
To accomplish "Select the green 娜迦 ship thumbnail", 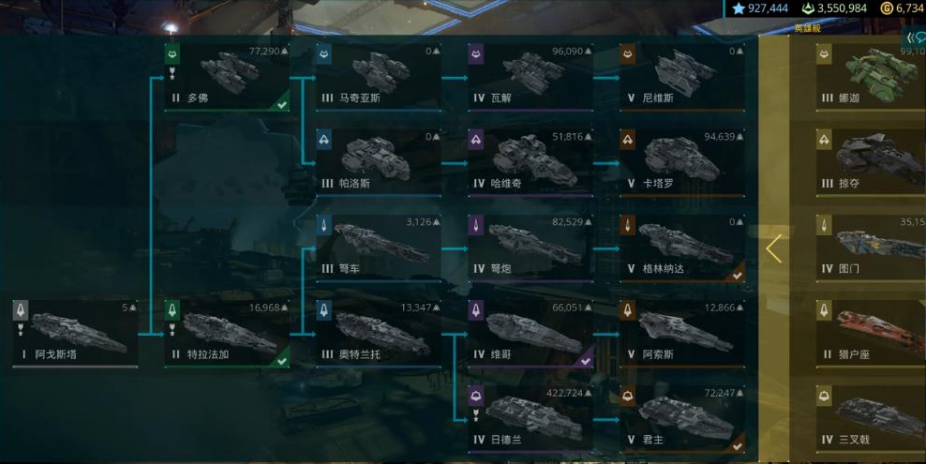I will point(874,74).
